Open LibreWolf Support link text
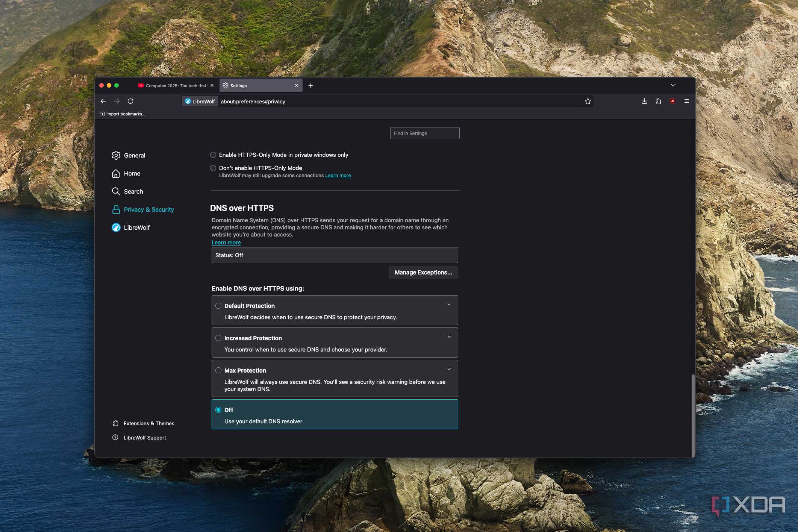Screen dimensions: 798x532 [x=145, y=438]
